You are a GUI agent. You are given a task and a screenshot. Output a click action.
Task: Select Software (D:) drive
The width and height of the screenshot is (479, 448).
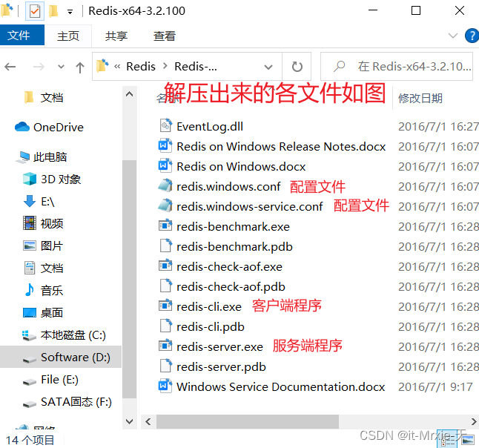coord(61,357)
